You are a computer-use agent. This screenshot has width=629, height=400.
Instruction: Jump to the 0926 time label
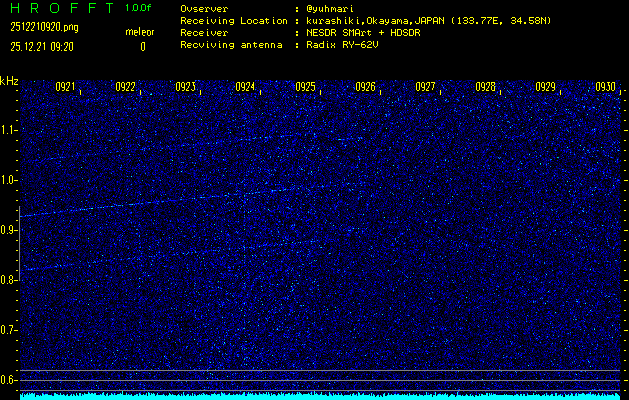point(365,87)
